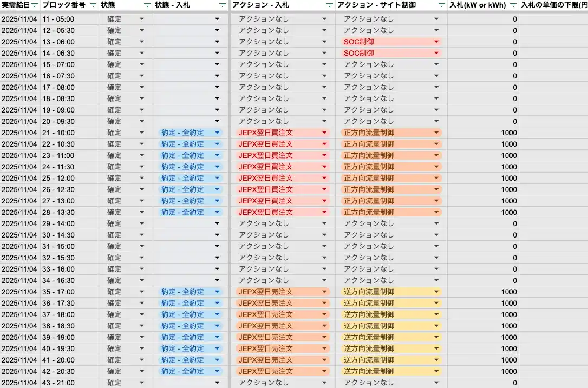Expand the SOC制御 dropdown in block 13 - 06:00 row

pos(436,42)
